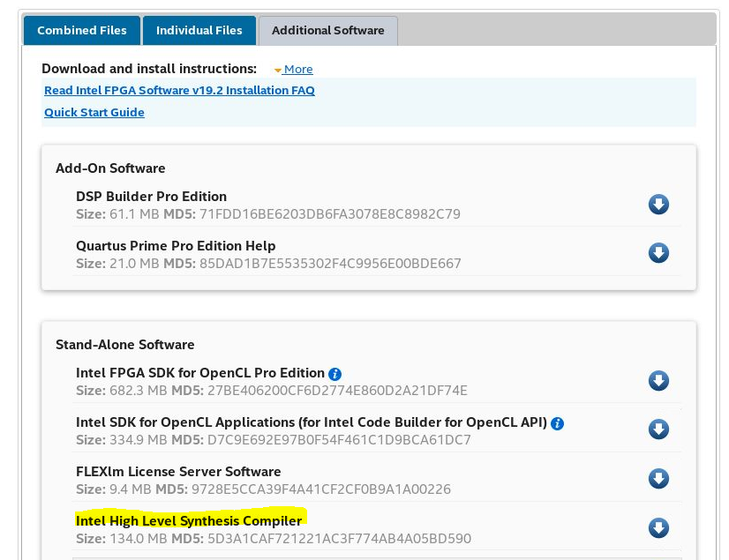The height and width of the screenshot is (560, 729).
Task: Download Quartus Prime Pro Edition Help
Action: coord(658,253)
